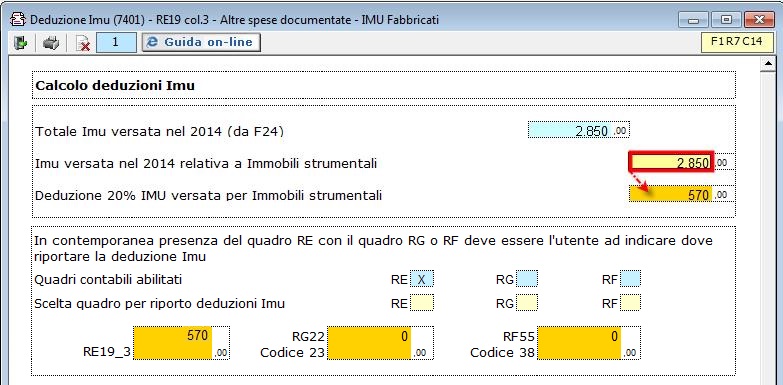Image resolution: width=783 pixels, height=385 pixels.
Task: Tick the RG box for riporto deduzioni Imu
Action: click(527, 303)
